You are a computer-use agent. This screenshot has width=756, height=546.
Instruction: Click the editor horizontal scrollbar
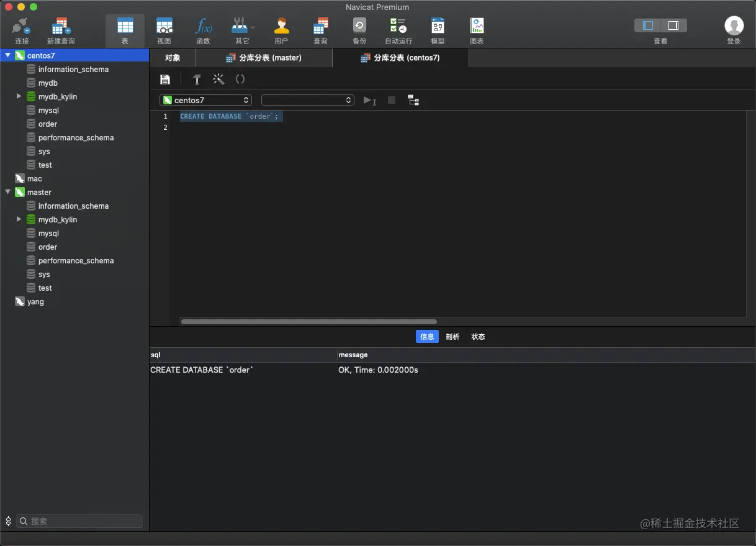(x=308, y=322)
